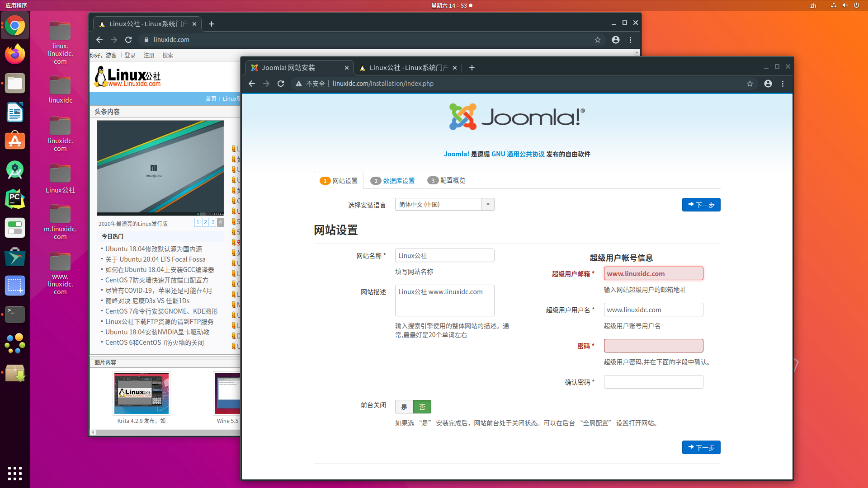868x488 pixels.
Task: Open Ubuntu Software center in dock
Action: pos(15,141)
